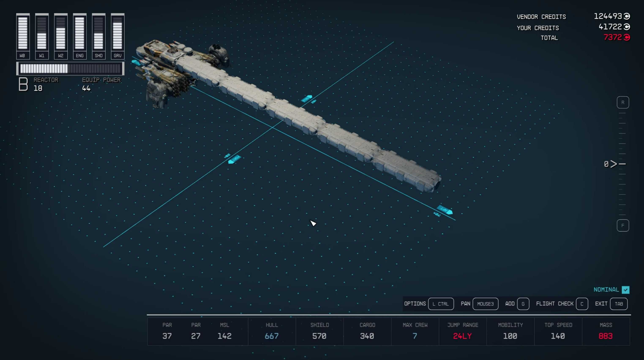The width and height of the screenshot is (644, 360).
Task: Select the SHD shield power bar
Action: 98,33
